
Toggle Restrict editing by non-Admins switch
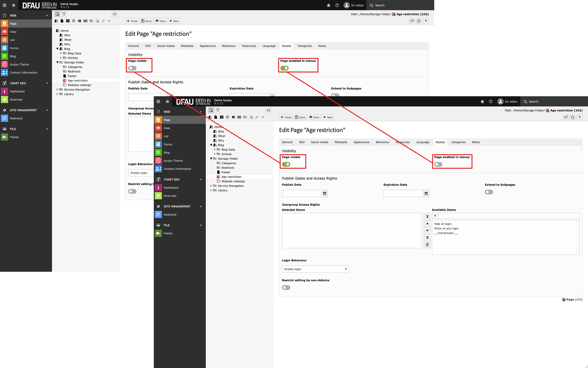tap(286, 288)
